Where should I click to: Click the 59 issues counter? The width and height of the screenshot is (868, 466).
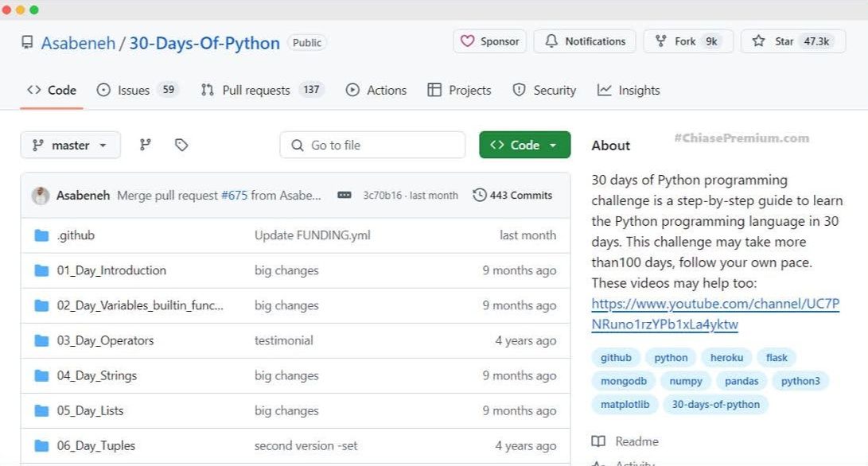click(169, 90)
